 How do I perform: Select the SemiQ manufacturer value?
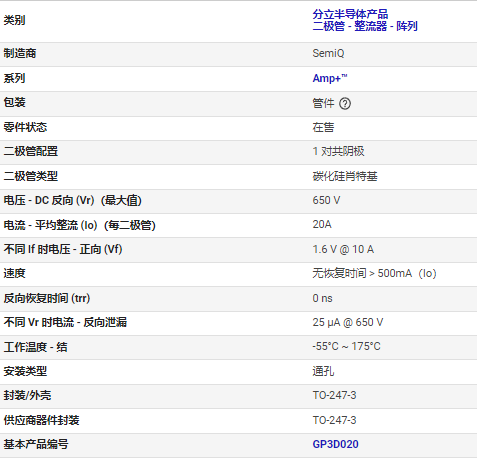pyautogui.click(x=328, y=53)
